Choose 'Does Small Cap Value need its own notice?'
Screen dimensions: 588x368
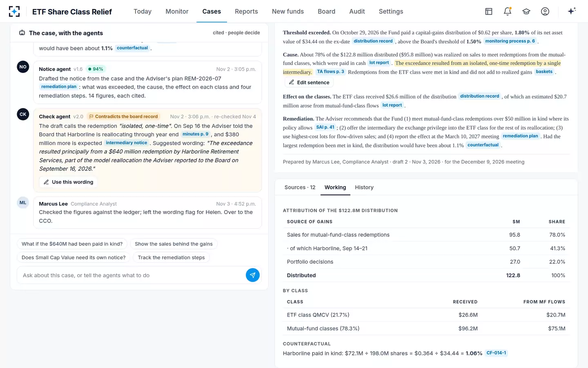point(73,258)
